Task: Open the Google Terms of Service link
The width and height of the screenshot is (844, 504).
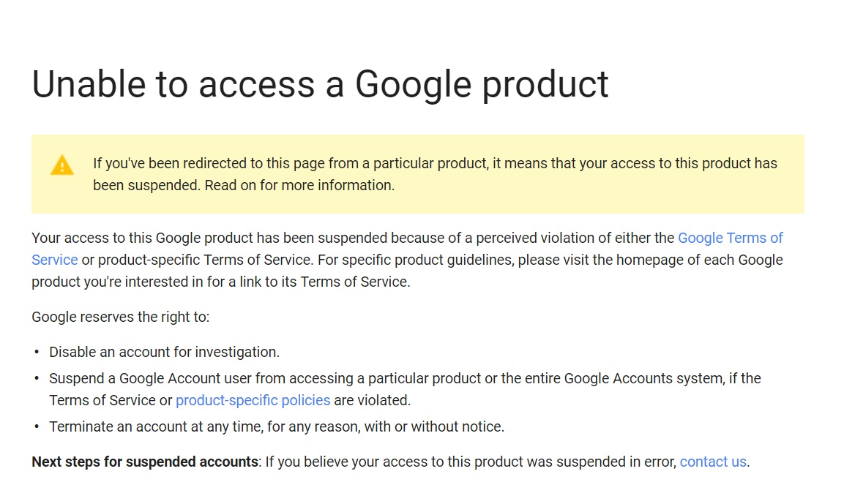Action: (x=730, y=238)
